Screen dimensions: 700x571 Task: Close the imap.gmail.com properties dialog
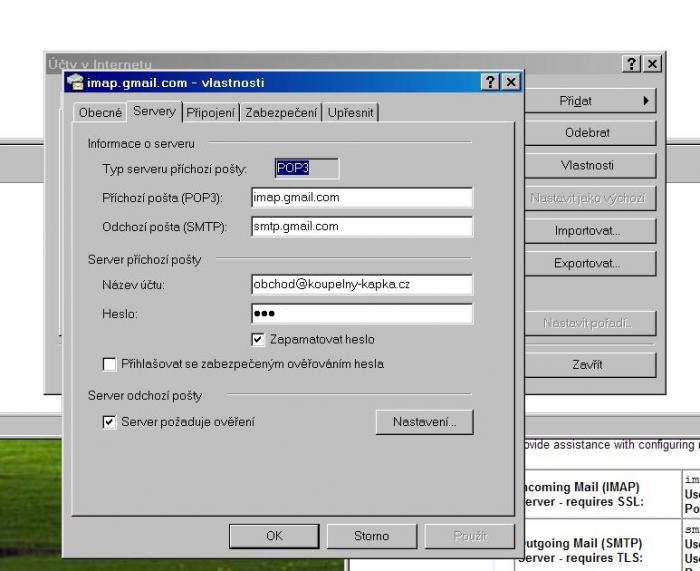point(510,83)
